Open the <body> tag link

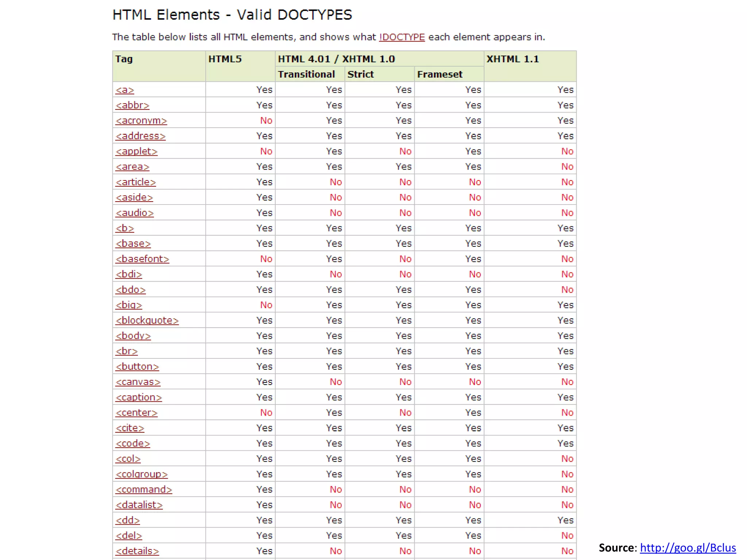133,336
